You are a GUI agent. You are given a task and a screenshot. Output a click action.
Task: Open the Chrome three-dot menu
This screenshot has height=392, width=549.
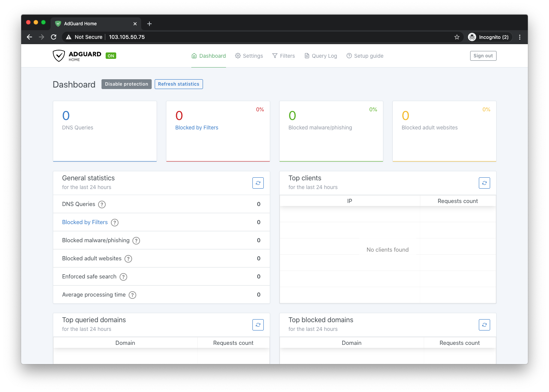click(520, 37)
